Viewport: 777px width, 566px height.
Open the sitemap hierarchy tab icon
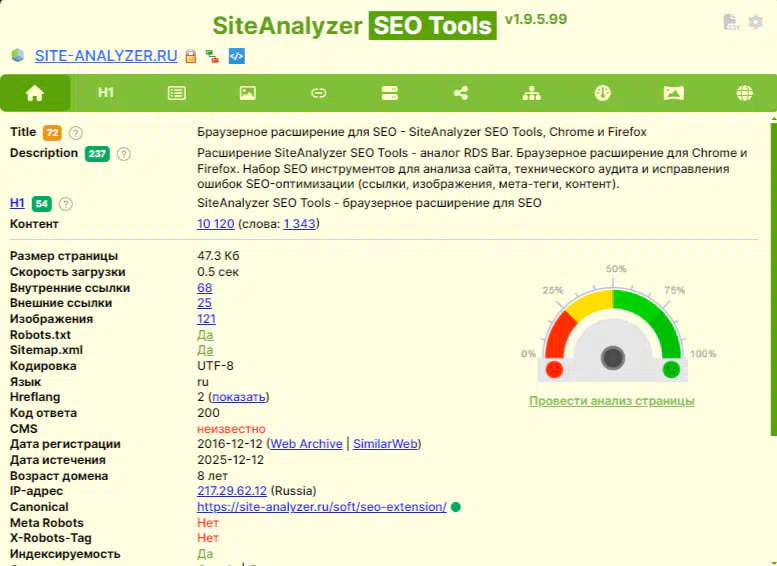531,93
